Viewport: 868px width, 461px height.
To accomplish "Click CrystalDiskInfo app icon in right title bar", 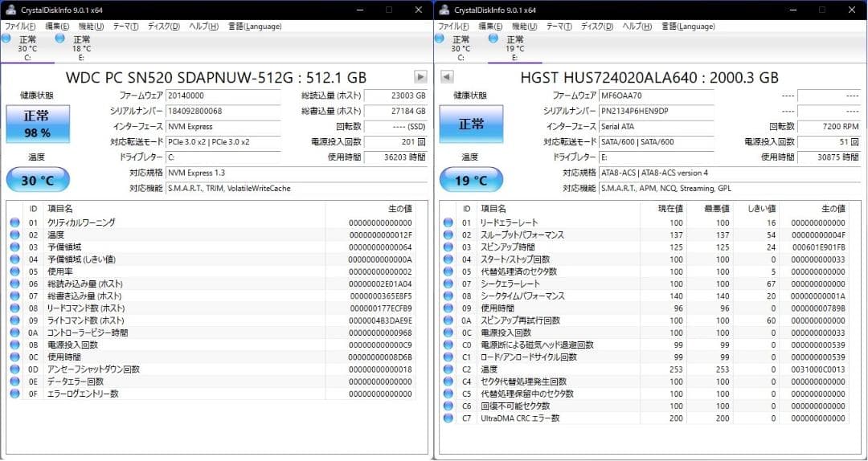I will (x=444, y=10).
